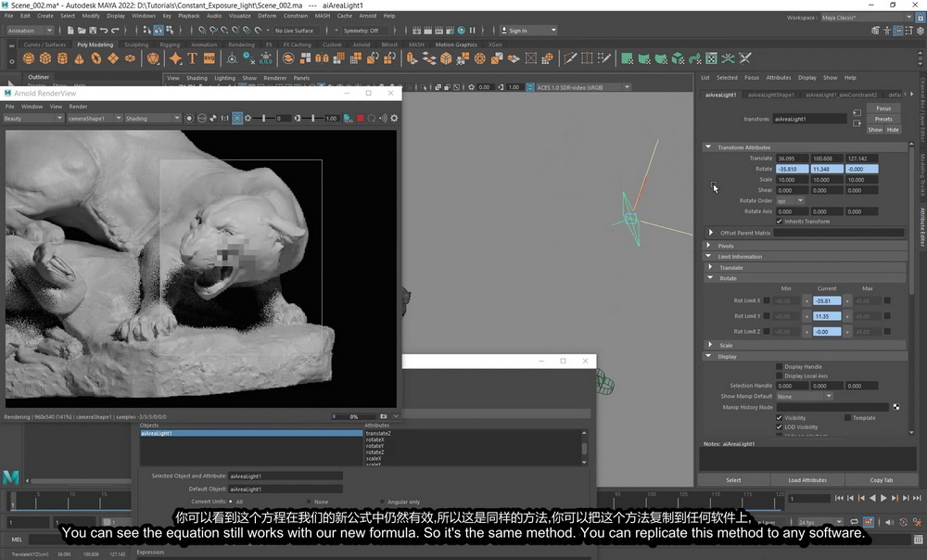The height and width of the screenshot is (560, 927).
Task: Enable Rot Limit Y minimum checkbox
Action: pos(767,316)
